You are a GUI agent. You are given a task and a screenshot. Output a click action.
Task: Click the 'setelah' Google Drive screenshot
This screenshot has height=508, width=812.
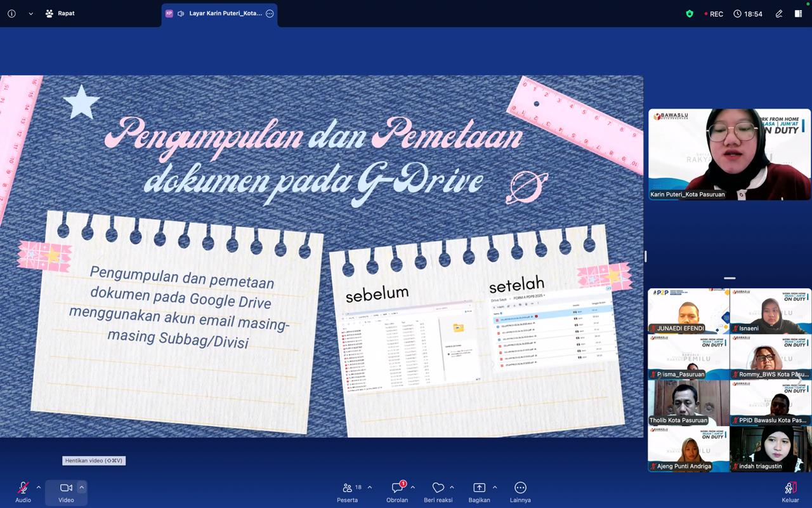tap(553, 328)
